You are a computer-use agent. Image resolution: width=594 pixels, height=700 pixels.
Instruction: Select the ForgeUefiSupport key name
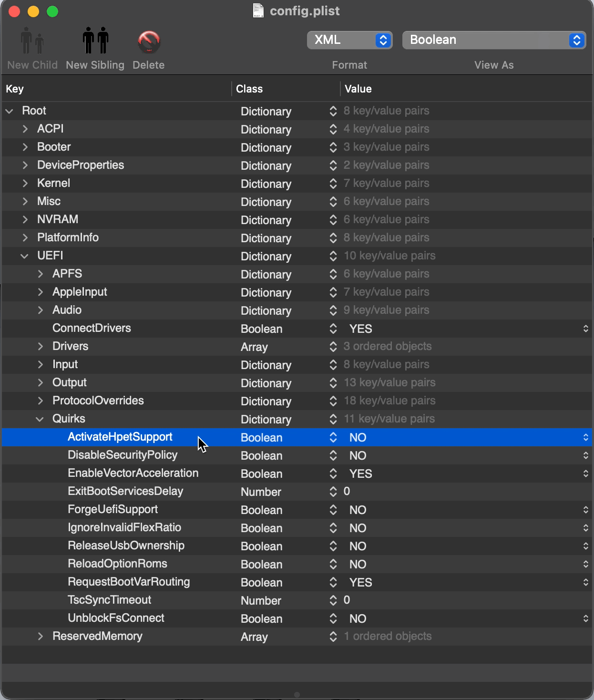(113, 509)
